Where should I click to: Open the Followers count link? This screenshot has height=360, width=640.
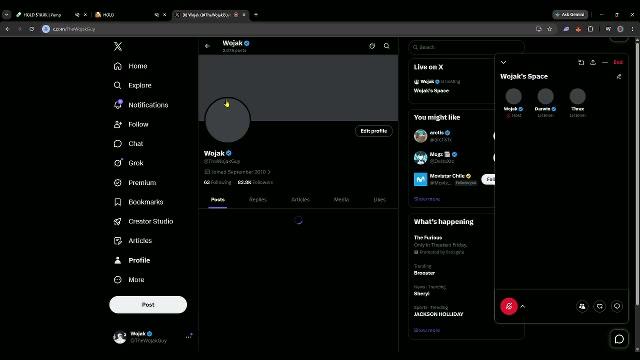(255, 182)
